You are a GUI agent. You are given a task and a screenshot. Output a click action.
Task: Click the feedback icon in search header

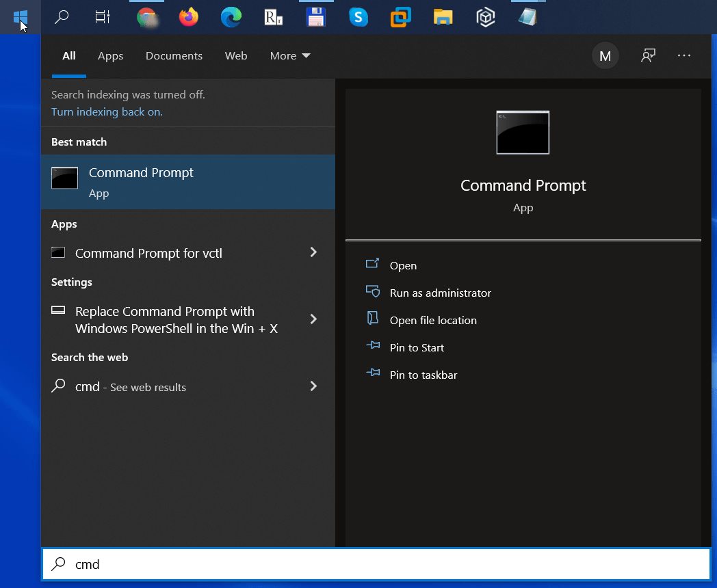tap(648, 56)
